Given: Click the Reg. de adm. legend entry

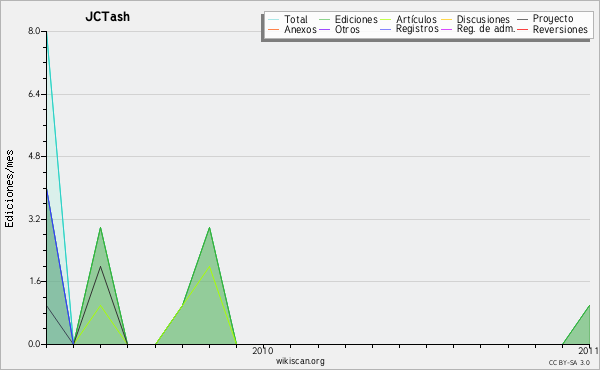Looking at the screenshot, I should tap(478, 29).
